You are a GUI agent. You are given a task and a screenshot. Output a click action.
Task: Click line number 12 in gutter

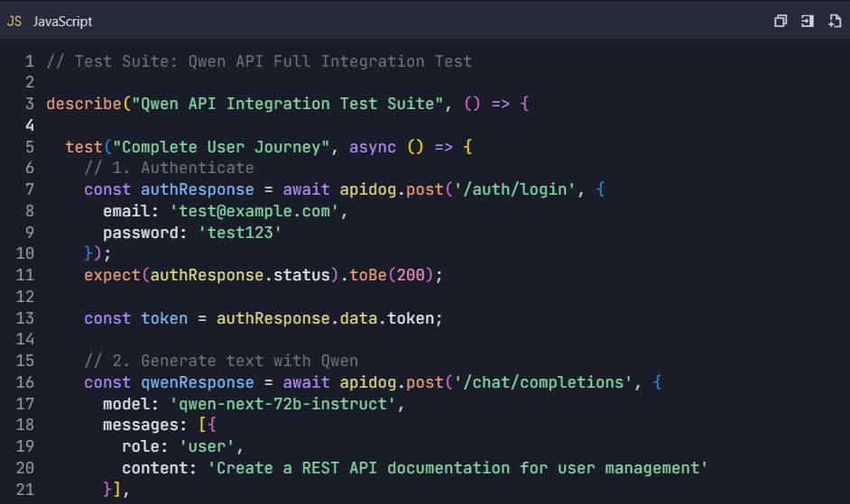[25, 297]
